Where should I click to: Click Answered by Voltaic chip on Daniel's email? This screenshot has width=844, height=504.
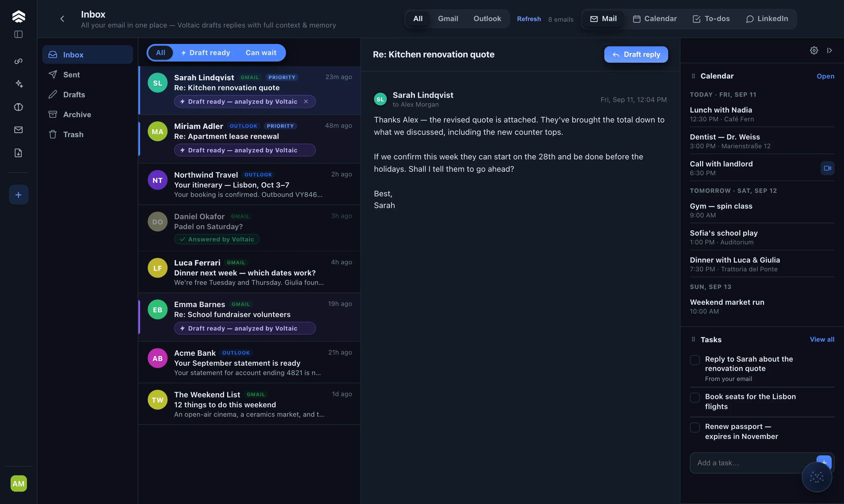tap(217, 239)
